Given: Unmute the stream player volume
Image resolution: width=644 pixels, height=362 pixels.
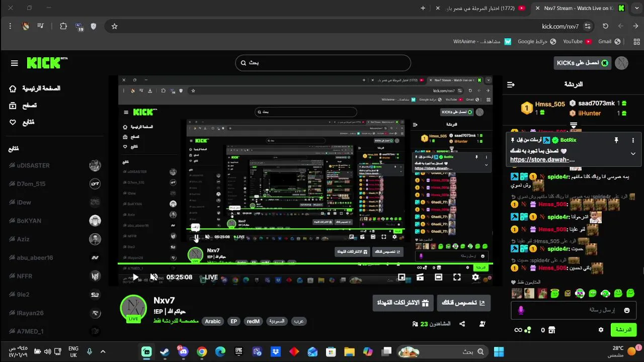Looking at the screenshot, I should 154,277.
